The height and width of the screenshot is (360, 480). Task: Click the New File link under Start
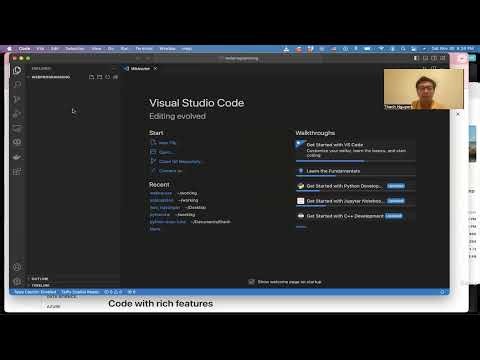[x=163, y=143]
